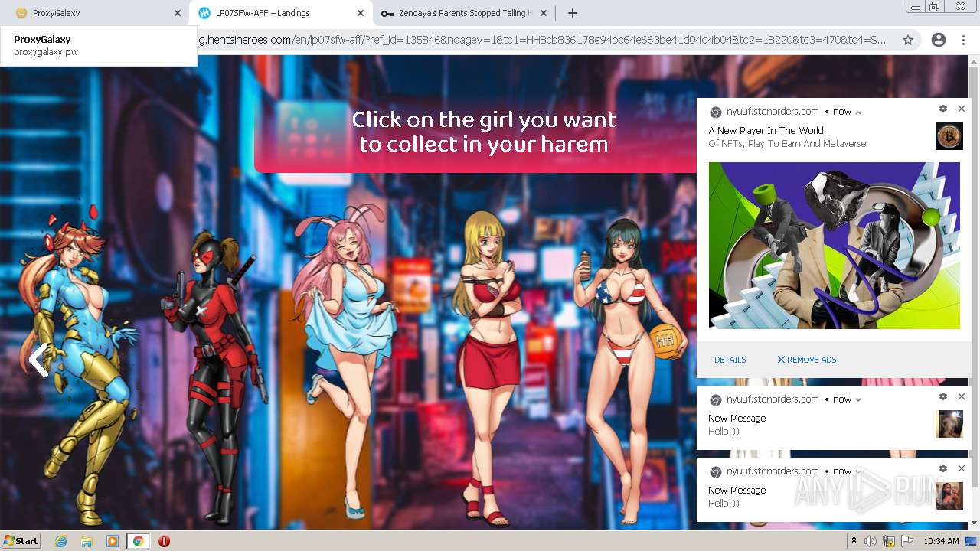The image size is (980, 551).
Task: Click the profile photo of the first New Message notification
Action: 949,424
